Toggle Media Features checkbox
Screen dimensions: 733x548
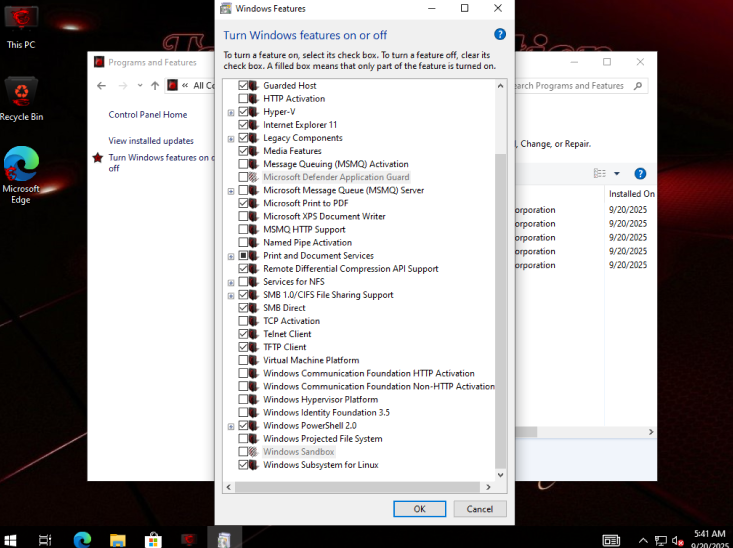243,151
